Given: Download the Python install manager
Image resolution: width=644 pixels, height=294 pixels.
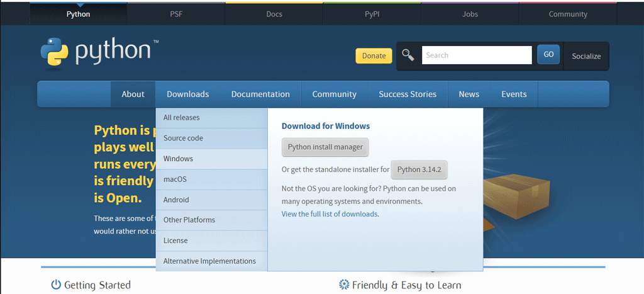Looking at the screenshot, I should [325, 147].
